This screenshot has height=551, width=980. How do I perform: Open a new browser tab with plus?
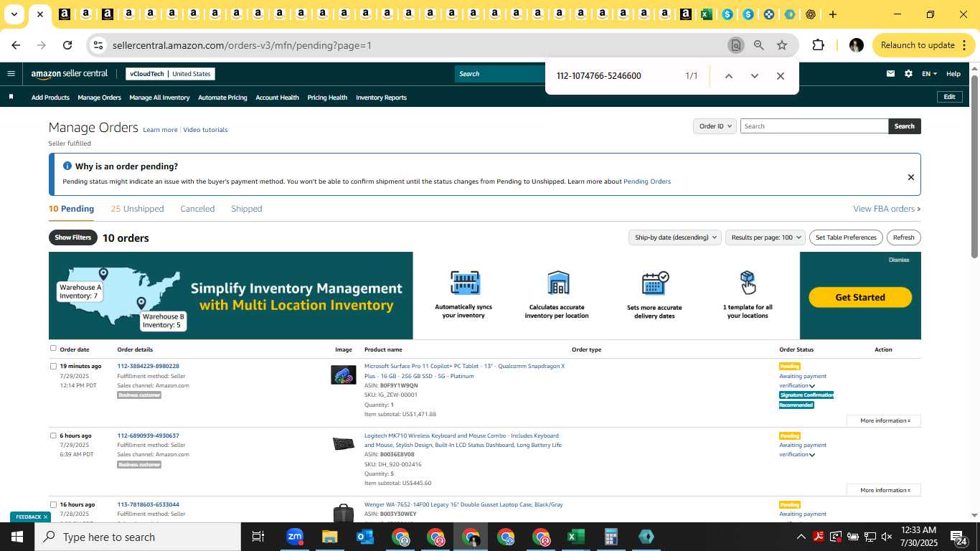tap(833, 14)
